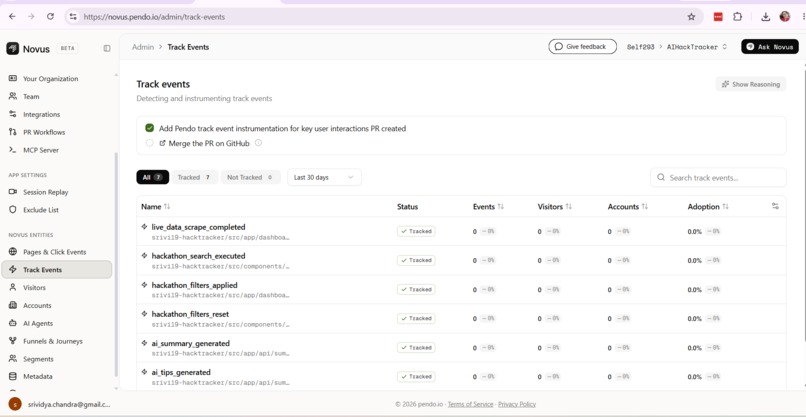Open Integrations in the sidebar
This screenshot has width=806, height=417.
pyautogui.click(x=41, y=114)
